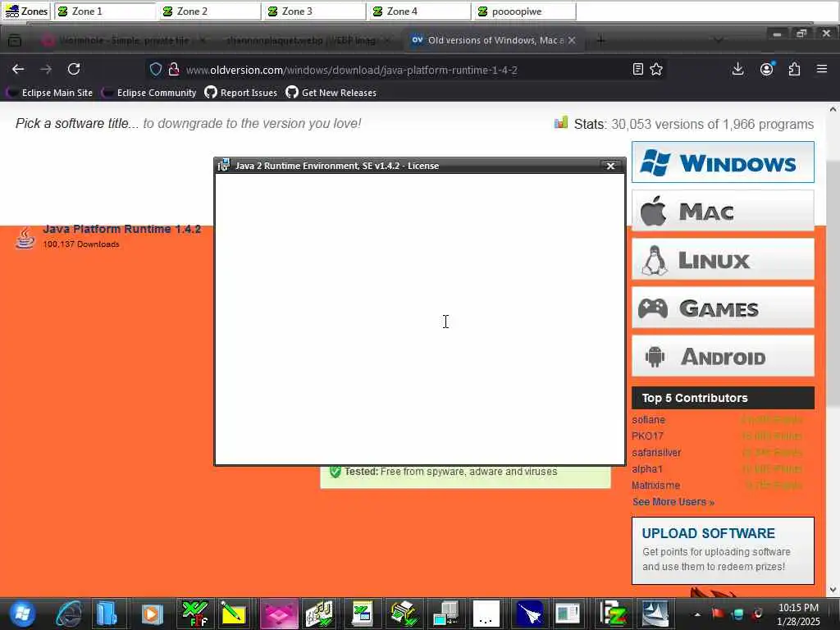
Task: Open Eclipse Main Site bookmark
Action: tap(49, 93)
